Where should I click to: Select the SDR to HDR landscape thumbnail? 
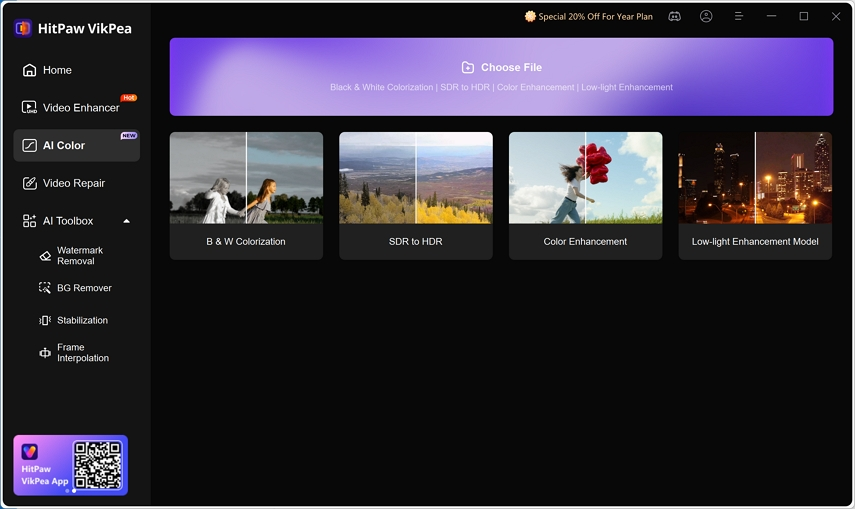coord(416,178)
